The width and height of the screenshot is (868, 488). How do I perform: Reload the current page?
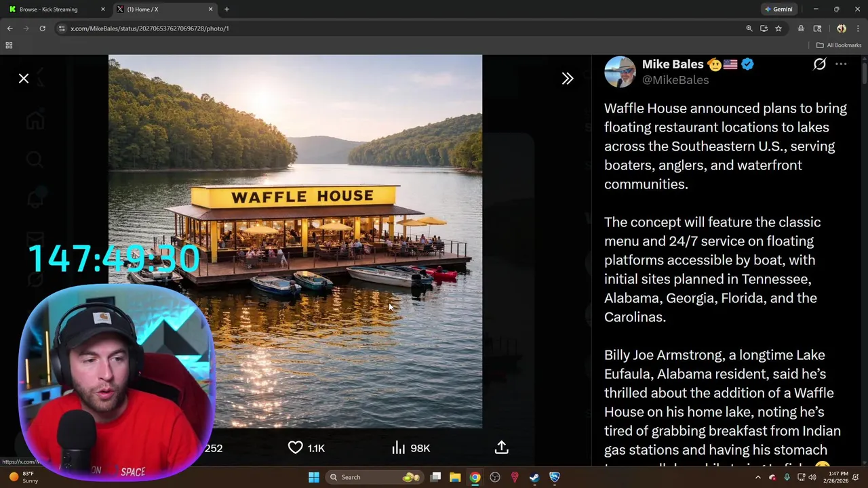[42, 28]
